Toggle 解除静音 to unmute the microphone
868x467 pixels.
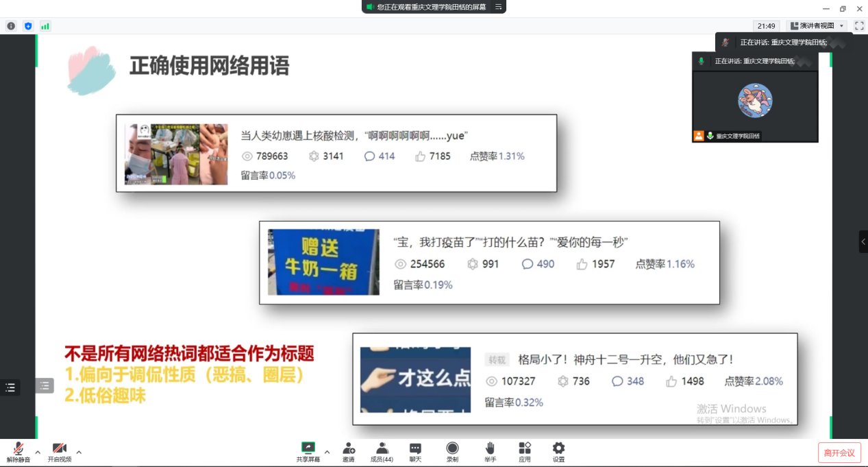(x=18, y=452)
